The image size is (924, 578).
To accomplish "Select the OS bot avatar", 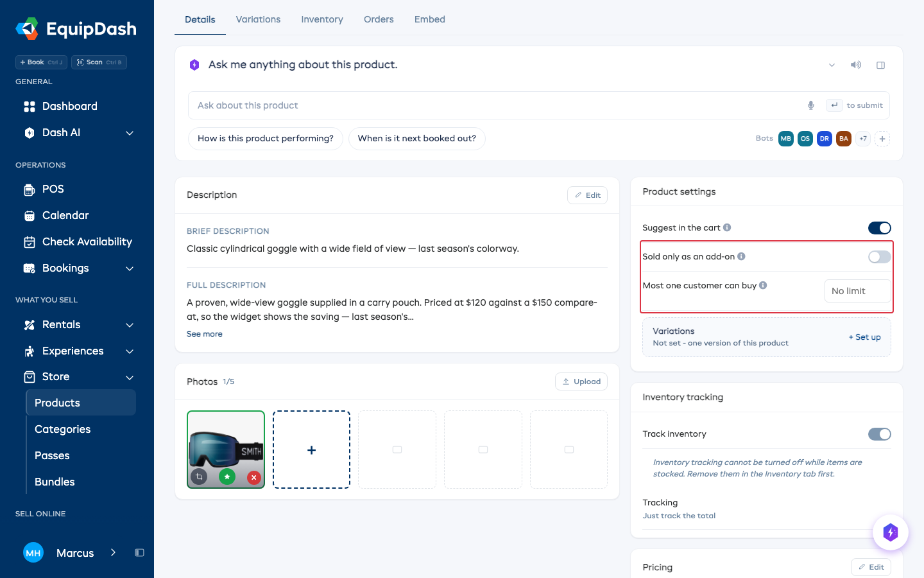I will tap(805, 139).
